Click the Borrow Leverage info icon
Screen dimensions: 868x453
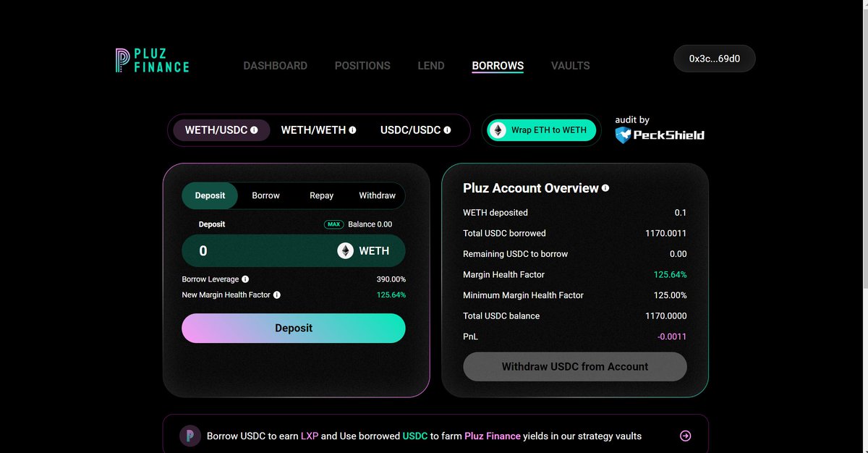[245, 279]
